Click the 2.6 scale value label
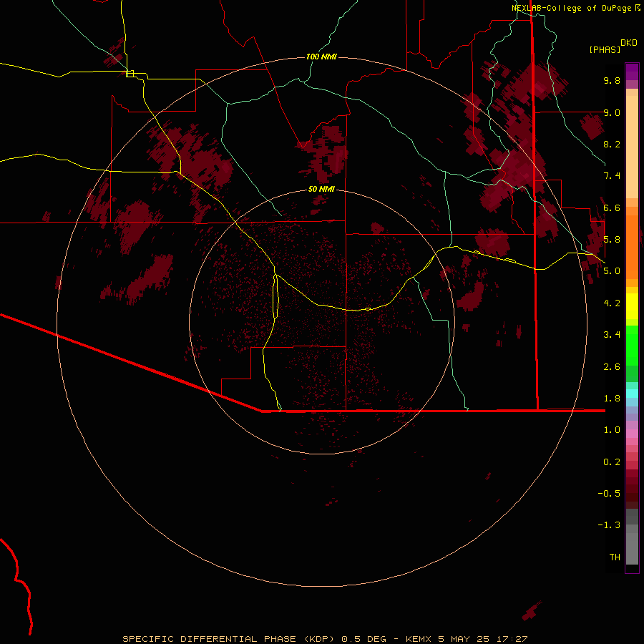The height and width of the screenshot is (644, 644). point(612,367)
